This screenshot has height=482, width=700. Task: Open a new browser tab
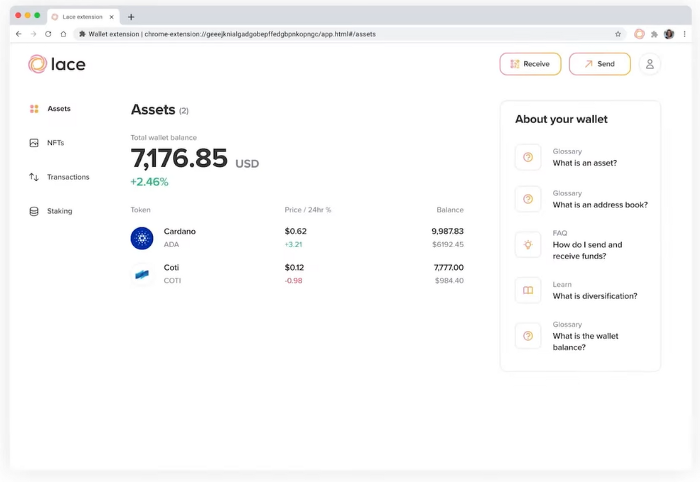click(x=131, y=17)
